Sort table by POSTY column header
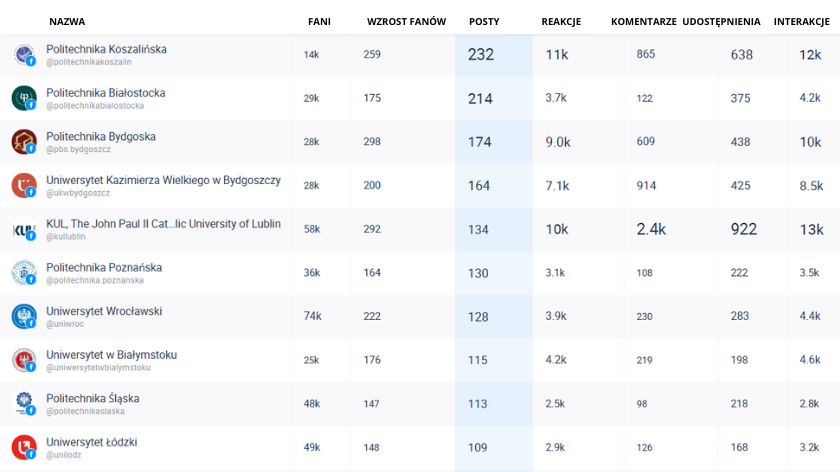The height and width of the screenshot is (472, 840). (484, 21)
